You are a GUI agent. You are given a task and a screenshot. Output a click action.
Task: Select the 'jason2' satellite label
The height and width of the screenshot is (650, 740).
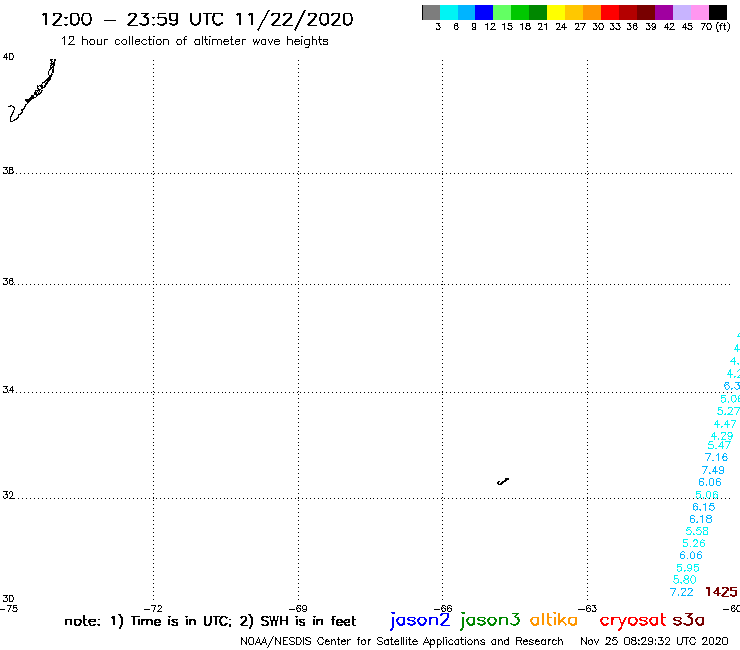coord(420,620)
